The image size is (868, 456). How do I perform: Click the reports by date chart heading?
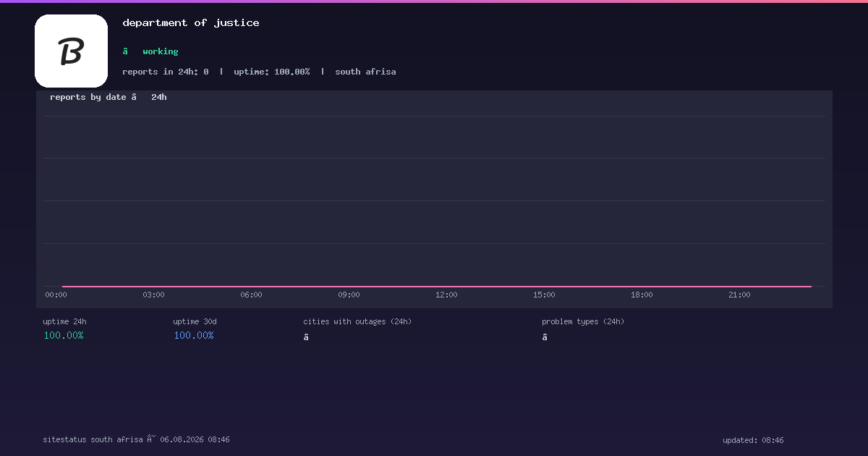point(88,97)
